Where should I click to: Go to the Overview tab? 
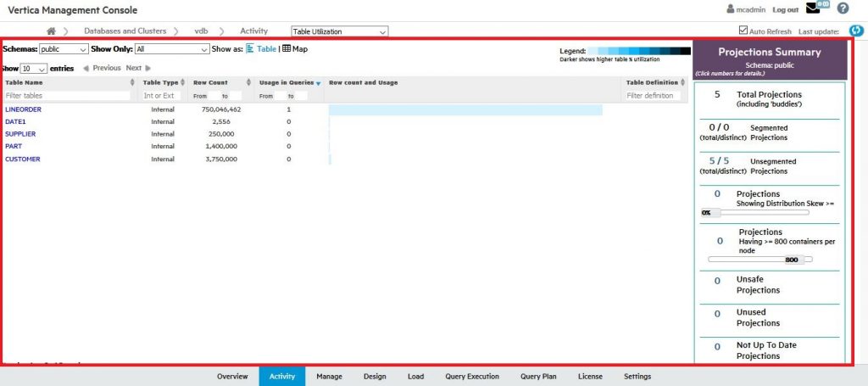pos(232,376)
